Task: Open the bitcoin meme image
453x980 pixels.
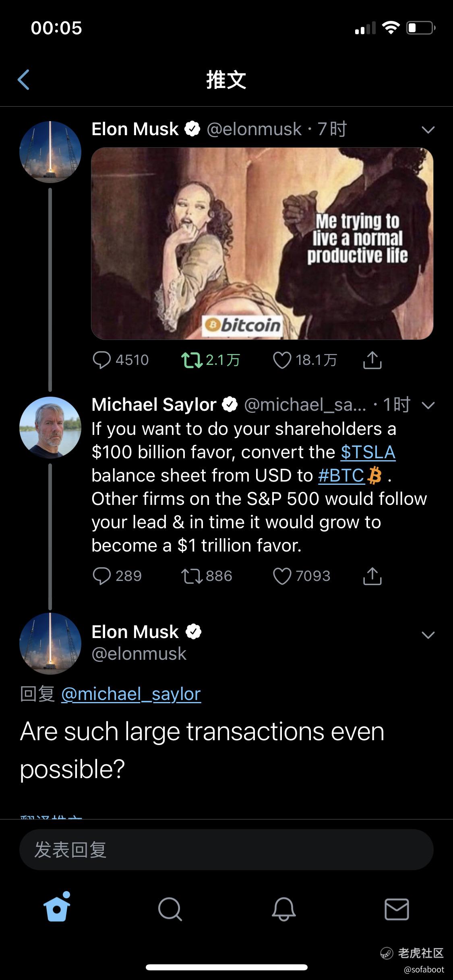Action: pos(262,243)
